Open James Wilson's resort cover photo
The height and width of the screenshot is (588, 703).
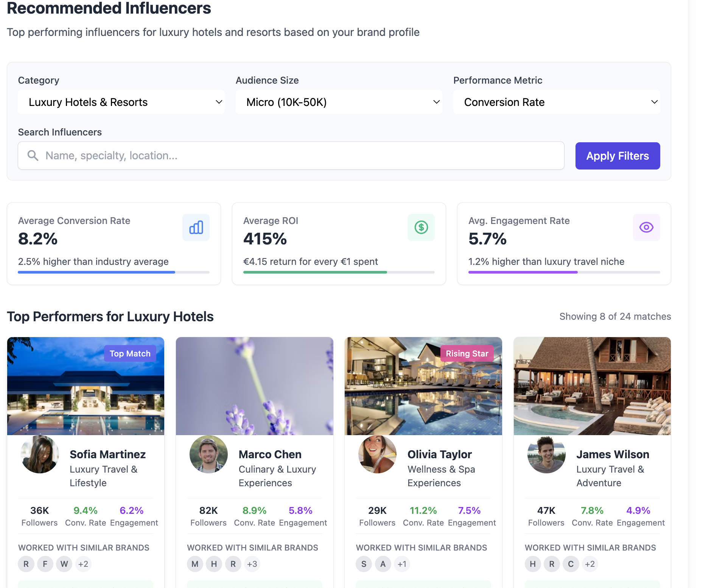[x=592, y=386]
